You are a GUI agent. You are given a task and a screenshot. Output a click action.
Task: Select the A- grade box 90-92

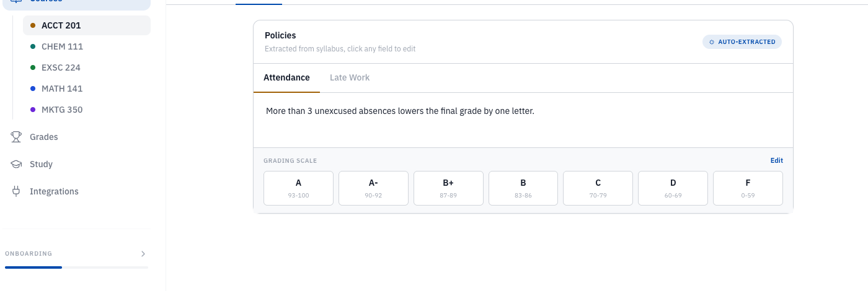point(373,188)
